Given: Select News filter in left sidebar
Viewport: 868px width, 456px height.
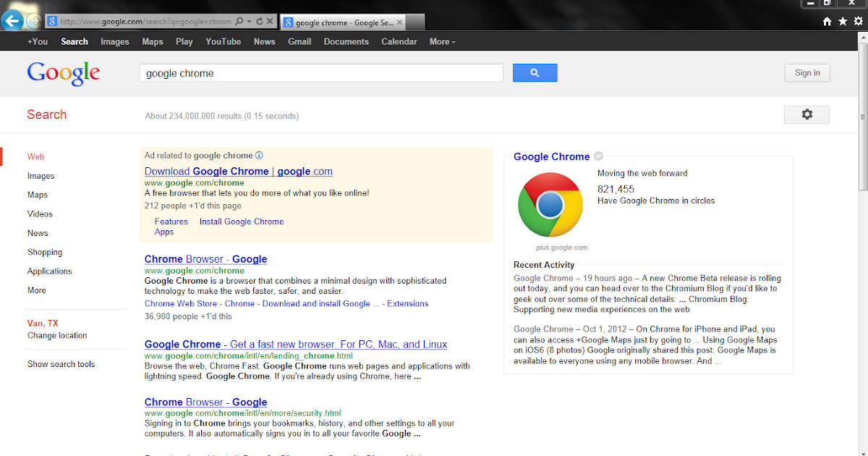Looking at the screenshot, I should [38, 233].
